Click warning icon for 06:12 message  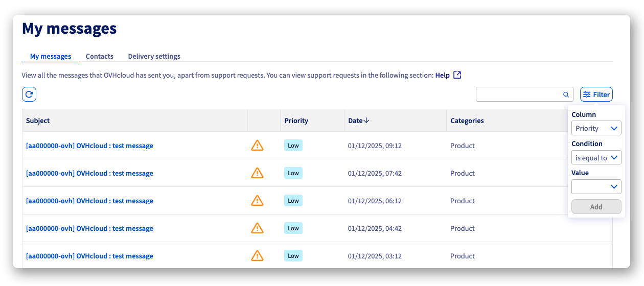click(x=257, y=201)
